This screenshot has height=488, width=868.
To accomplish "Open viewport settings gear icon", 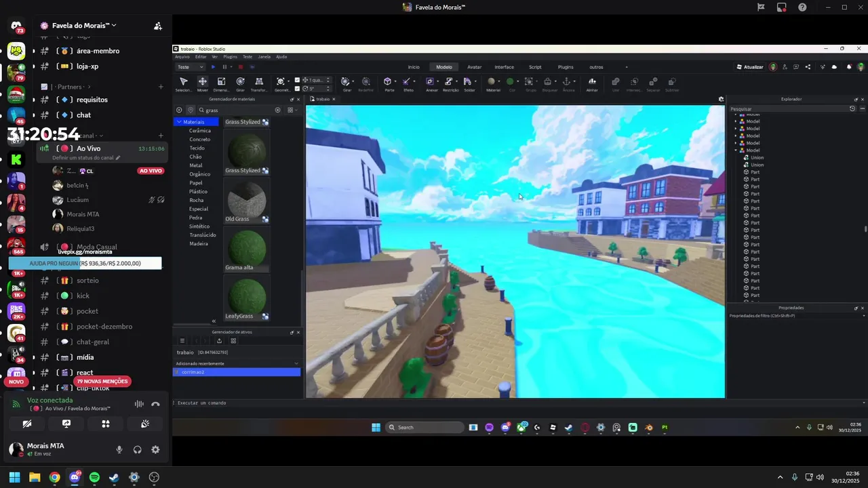I will (721, 99).
